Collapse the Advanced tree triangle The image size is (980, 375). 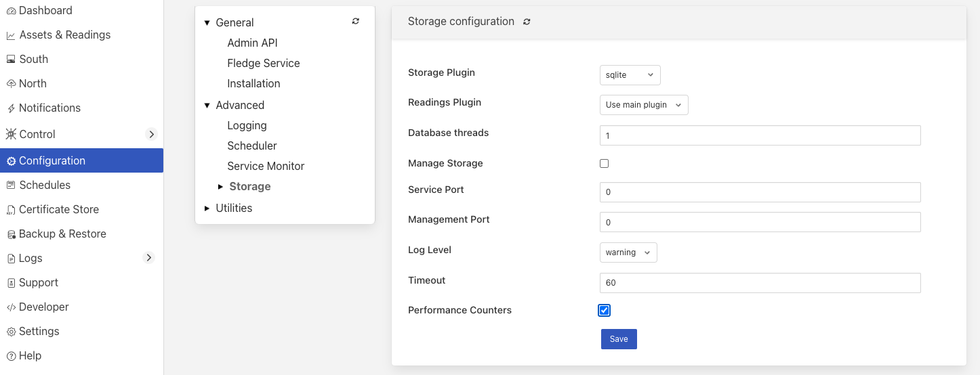click(x=207, y=106)
